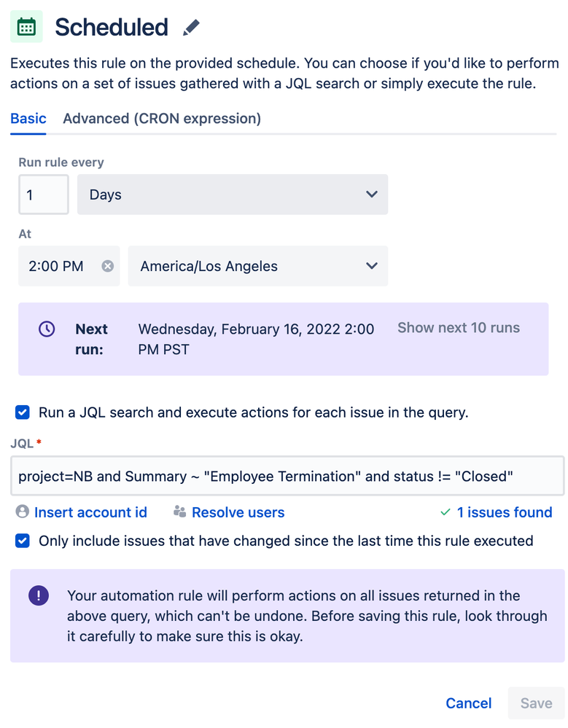Click into the JQL query field

[287, 476]
